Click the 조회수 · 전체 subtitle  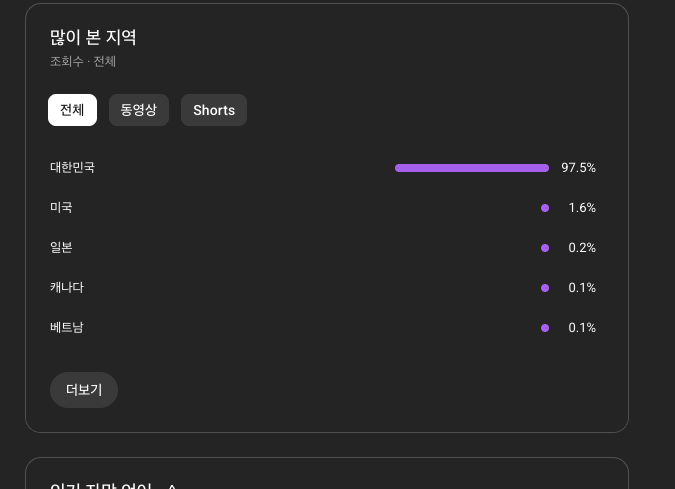83,62
